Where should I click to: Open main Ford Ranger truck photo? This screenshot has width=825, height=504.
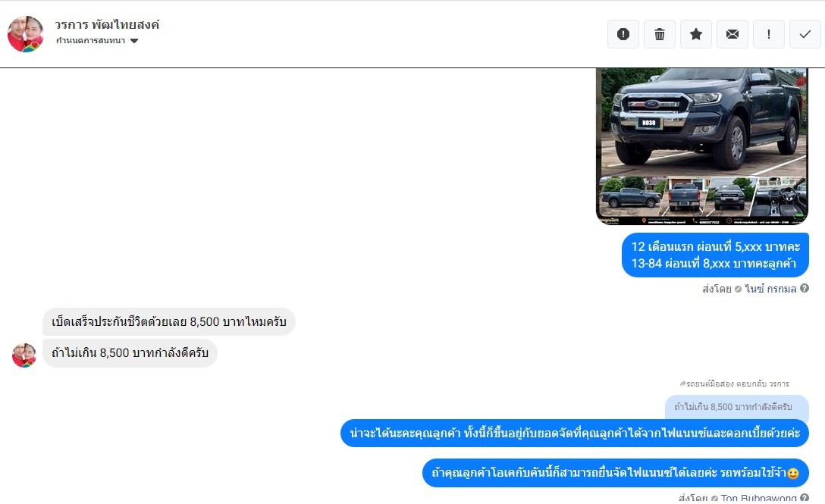[702, 122]
